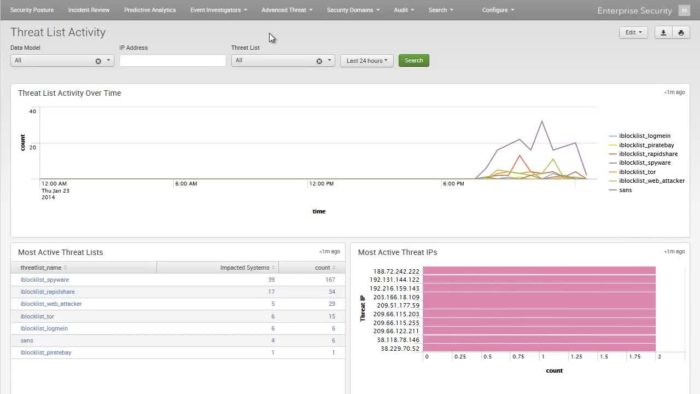Image resolution: width=700 pixels, height=394 pixels.
Task: Click the 209.66.122.211 IP label
Action: pos(396,331)
